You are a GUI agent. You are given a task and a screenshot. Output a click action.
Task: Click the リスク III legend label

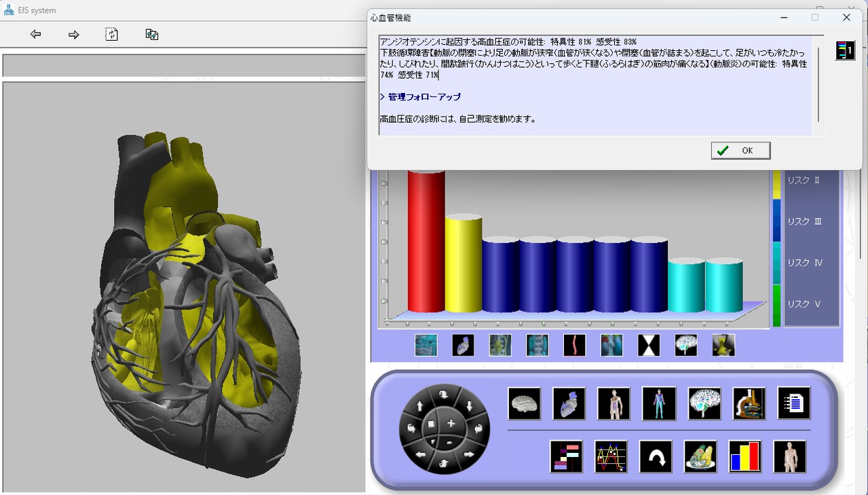(x=804, y=222)
